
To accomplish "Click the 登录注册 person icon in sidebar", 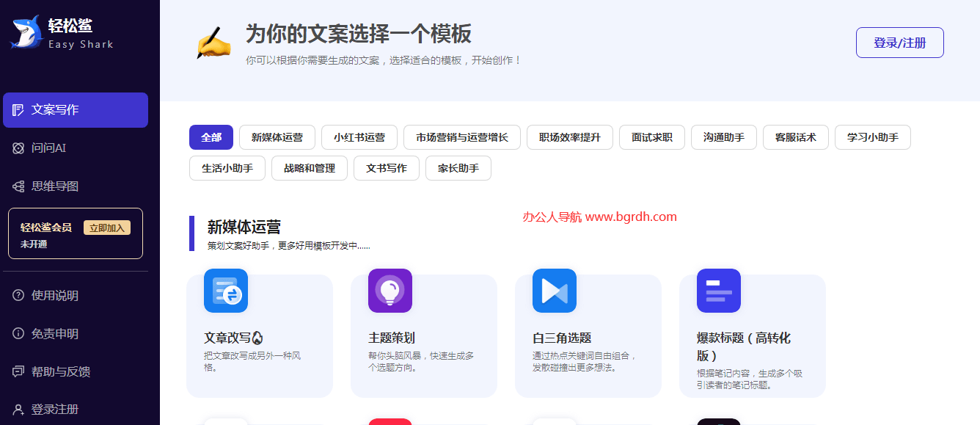I will [19, 408].
